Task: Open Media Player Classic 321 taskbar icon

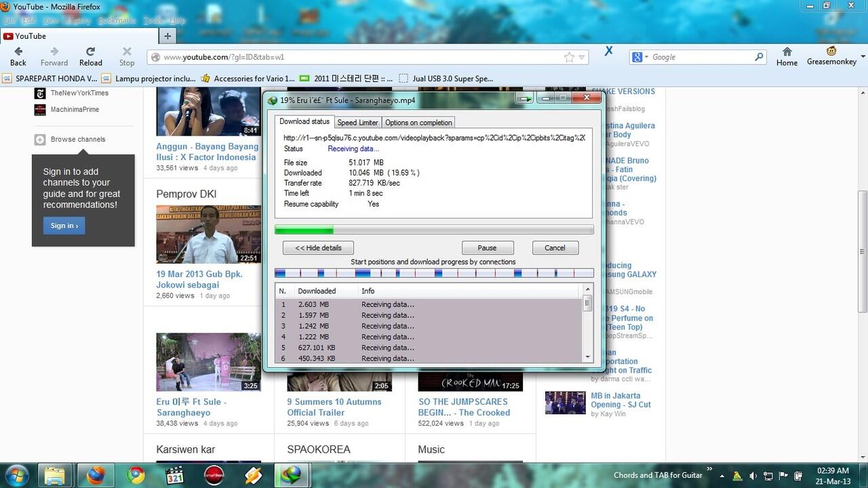Action: [x=175, y=476]
